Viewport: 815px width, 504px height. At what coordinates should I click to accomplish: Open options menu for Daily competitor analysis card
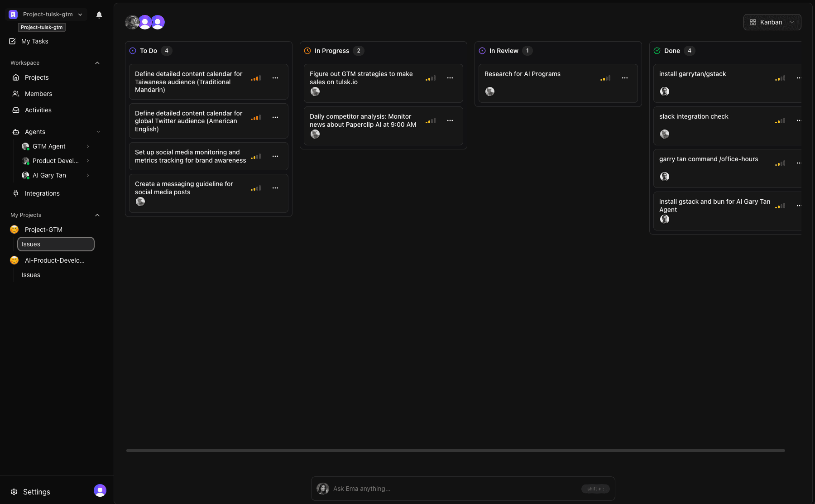coord(450,120)
